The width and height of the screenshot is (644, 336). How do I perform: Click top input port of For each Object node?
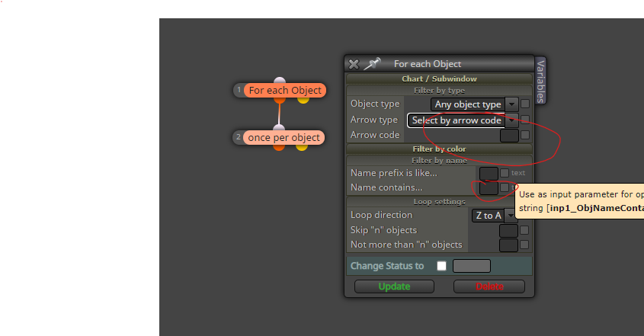(x=280, y=81)
